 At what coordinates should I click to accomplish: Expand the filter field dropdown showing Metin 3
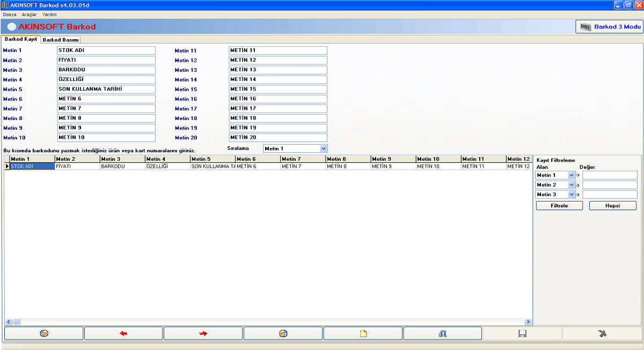click(x=571, y=195)
